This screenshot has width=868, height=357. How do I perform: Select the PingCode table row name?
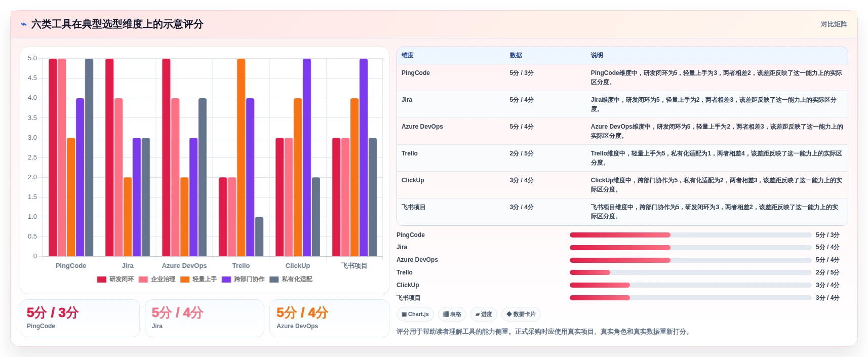(416, 73)
